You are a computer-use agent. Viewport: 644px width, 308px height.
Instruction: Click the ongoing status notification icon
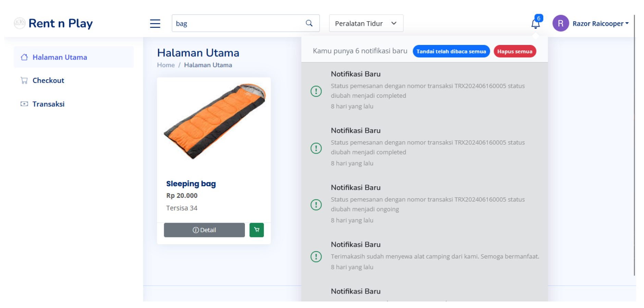click(x=316, y=205)
